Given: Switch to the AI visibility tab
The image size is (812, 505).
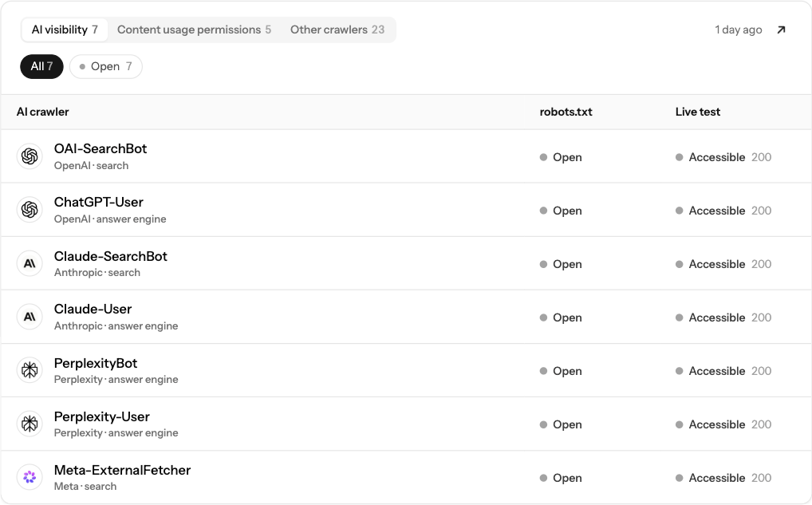Looking at the screenshot, I should pos(65,30).
